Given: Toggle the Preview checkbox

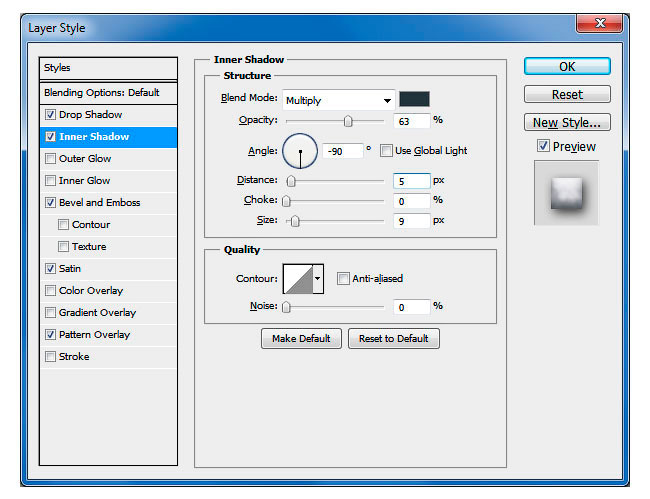Looking at the screenshot, I should tap(543, 145).
